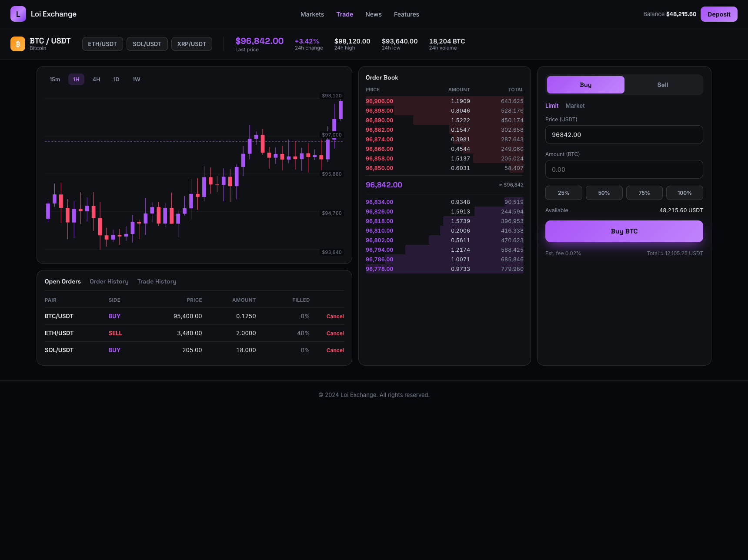Image resolution: width=748 pixels, height=560 pixels.
Task: Go to Markets in top navigation
Action: pyautogui.click(x=312, y=14)
